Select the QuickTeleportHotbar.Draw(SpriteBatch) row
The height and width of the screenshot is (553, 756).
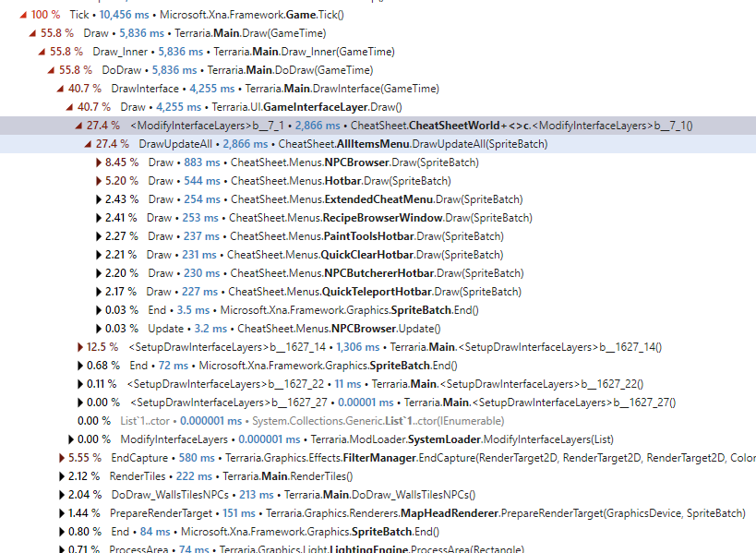tap(378, 292)
